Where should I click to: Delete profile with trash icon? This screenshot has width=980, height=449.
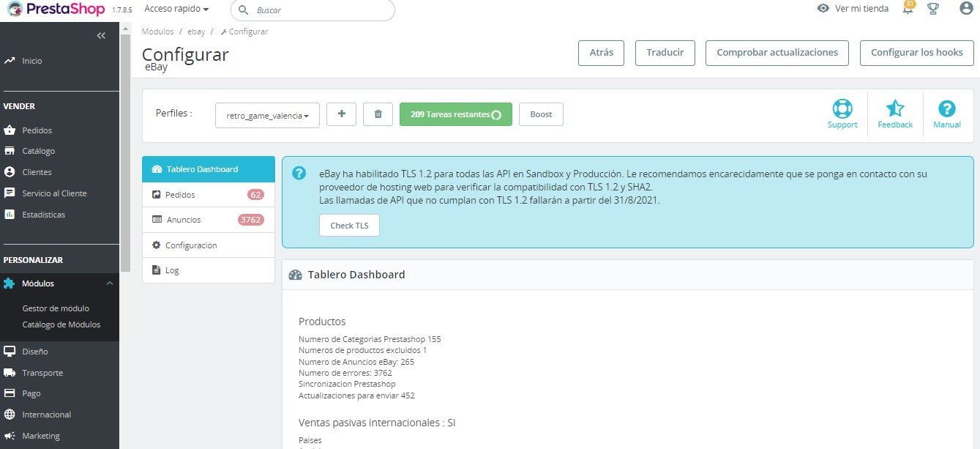tap(378, 114)
